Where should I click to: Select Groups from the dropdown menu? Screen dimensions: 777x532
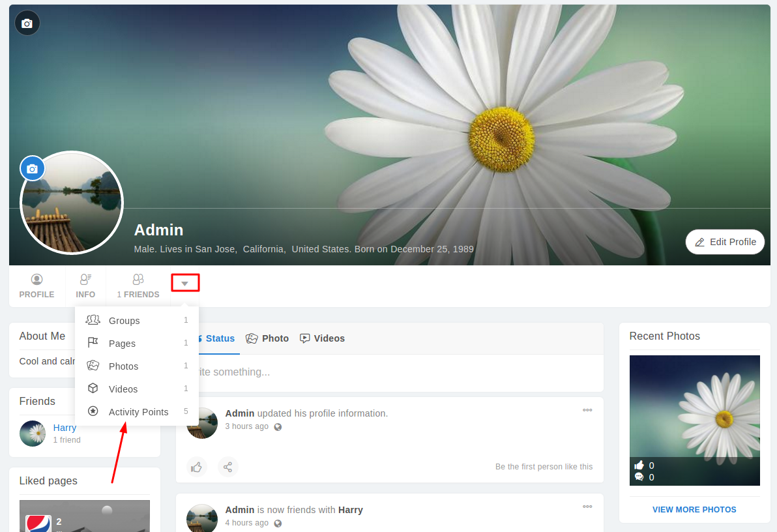point(124,321)
